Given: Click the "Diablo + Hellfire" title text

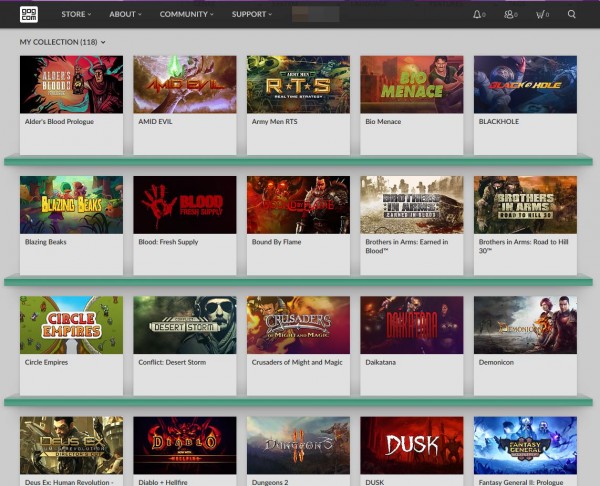Looking at the screenshot, I should pyautogui.click(x=163, y=482).
